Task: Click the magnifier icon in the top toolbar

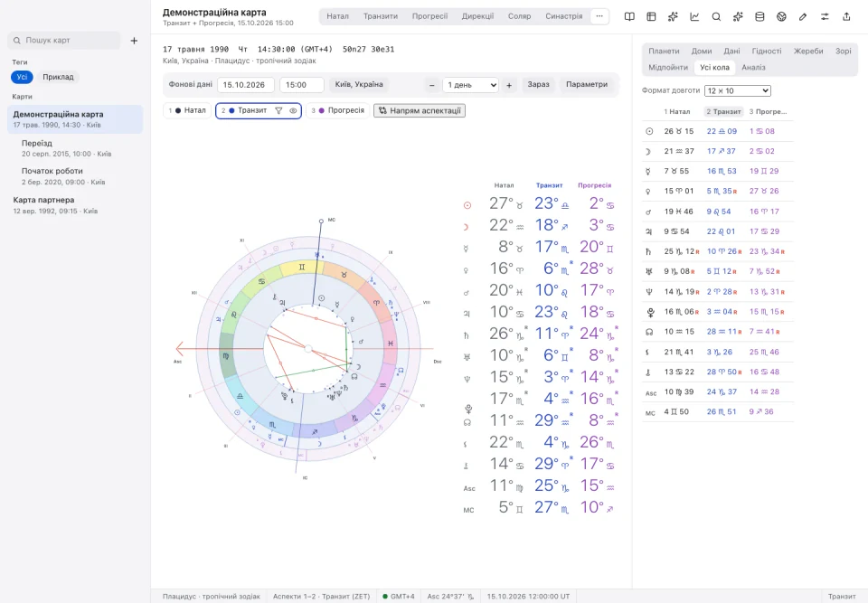Action: 716,16
